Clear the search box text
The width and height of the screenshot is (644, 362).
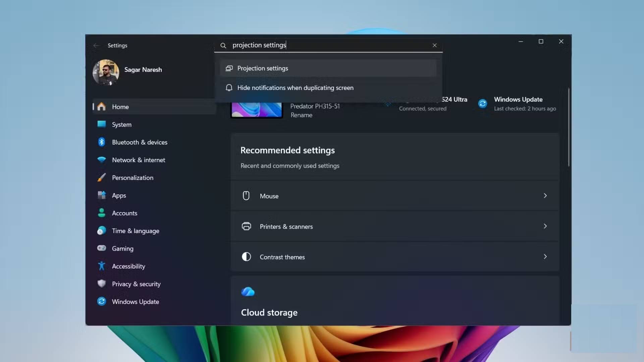pyautogui.click(x=435, y=45)
